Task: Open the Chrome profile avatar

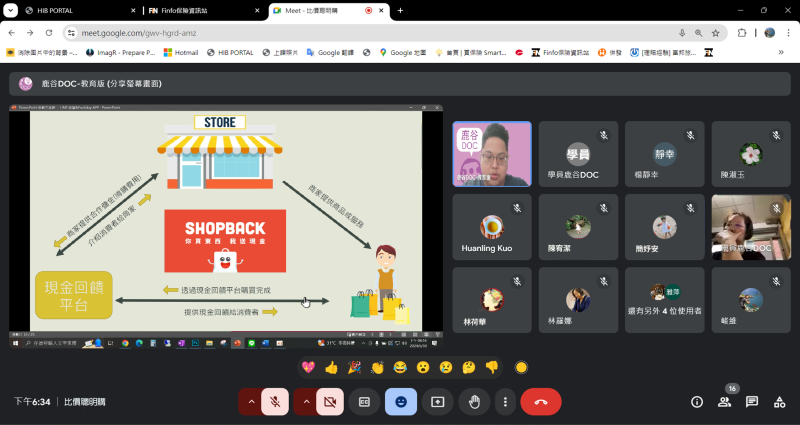Action: coord(770,33)
